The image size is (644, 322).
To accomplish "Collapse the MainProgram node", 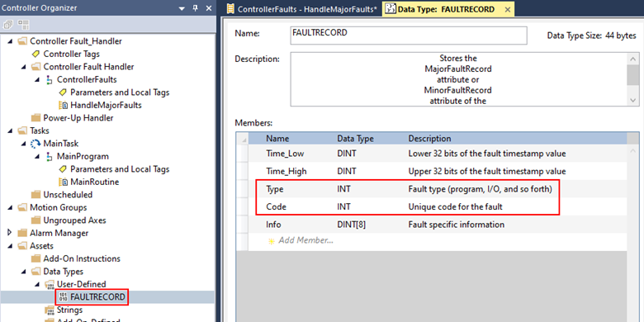I will pos(37,157).
